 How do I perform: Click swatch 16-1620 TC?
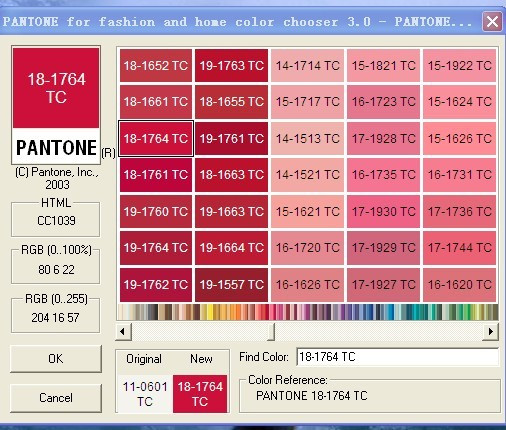point(459,285)
